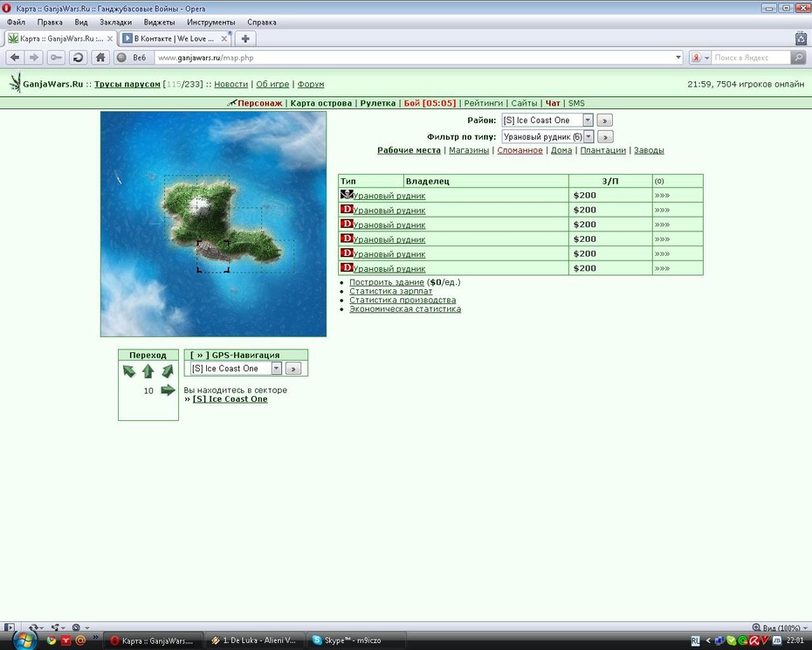Click the Windows Start orb
Viewport: 812px width, 650px height.
pos(24,640)
